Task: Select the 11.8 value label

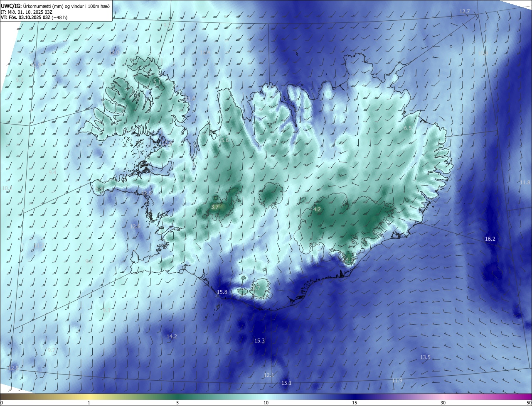Action: pyautogui.click(x=525, y=183)
